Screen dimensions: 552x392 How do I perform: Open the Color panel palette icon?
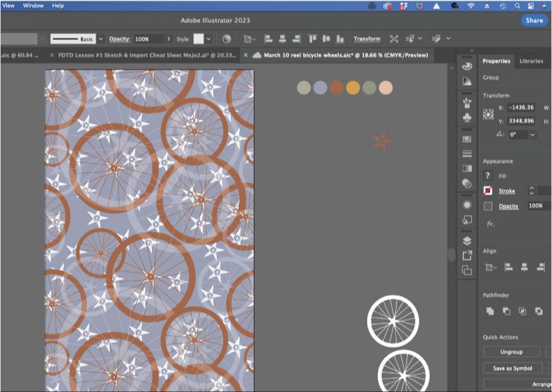pyautogui.click(x=467, y=66)
